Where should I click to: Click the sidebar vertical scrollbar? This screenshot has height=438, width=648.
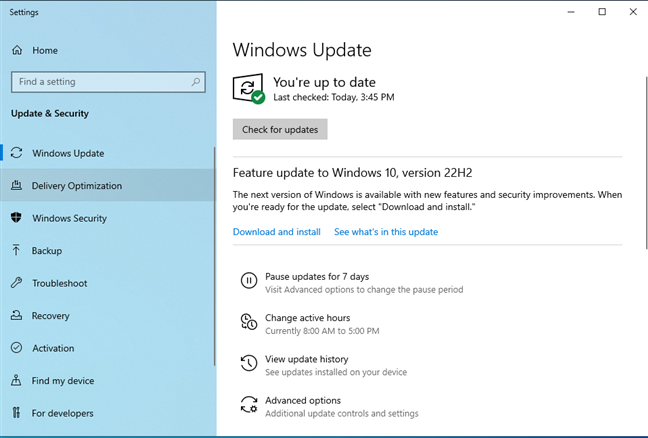(214, 256)
